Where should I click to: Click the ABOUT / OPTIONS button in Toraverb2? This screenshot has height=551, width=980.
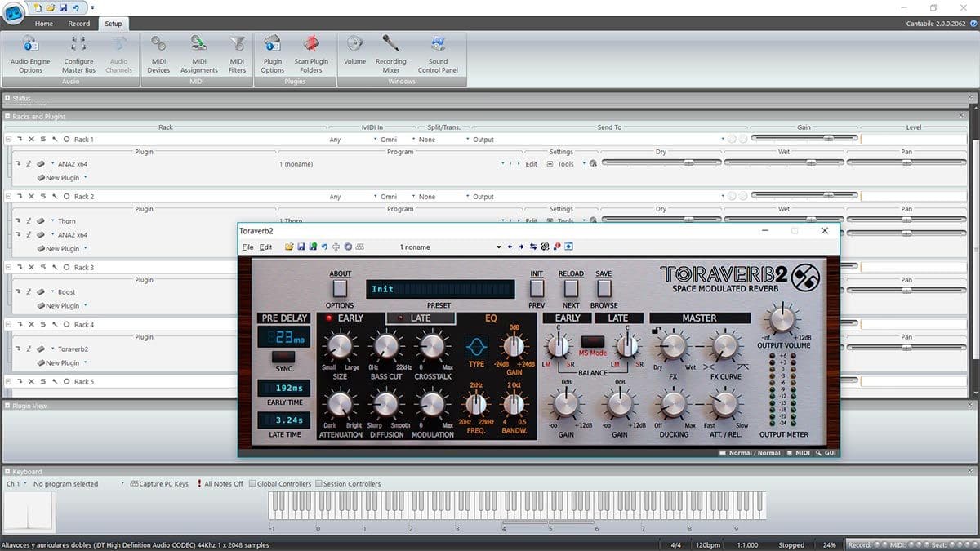340,289
